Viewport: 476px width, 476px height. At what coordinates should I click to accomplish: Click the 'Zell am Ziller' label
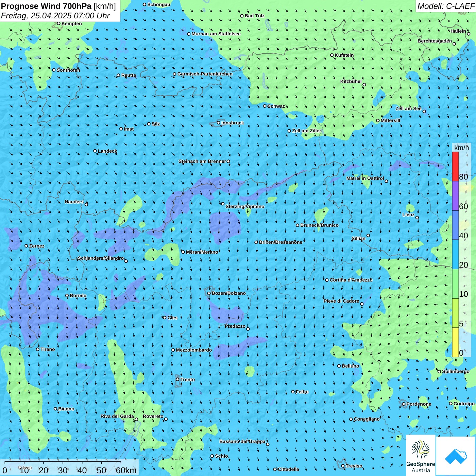307,131
